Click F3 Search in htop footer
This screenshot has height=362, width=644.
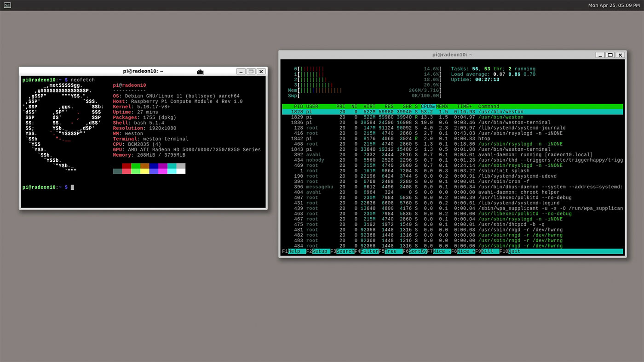342,251
